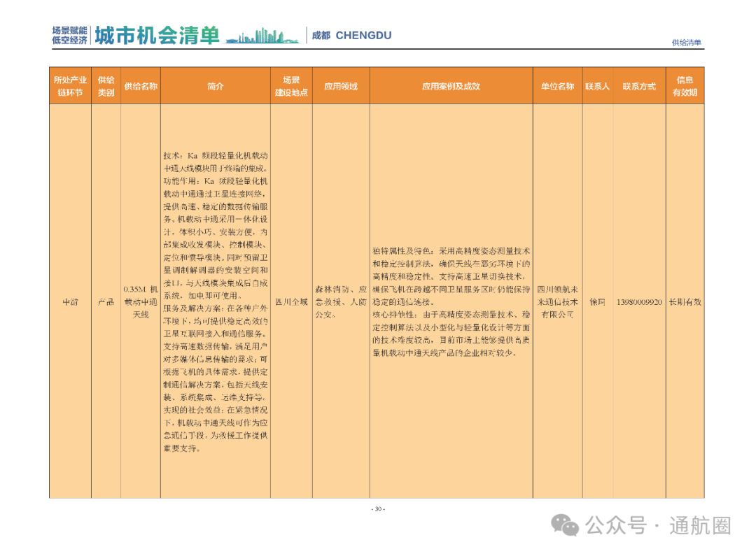Select the 场景建设地点 column header
756x556 pixels.
(x=292, y=86)
